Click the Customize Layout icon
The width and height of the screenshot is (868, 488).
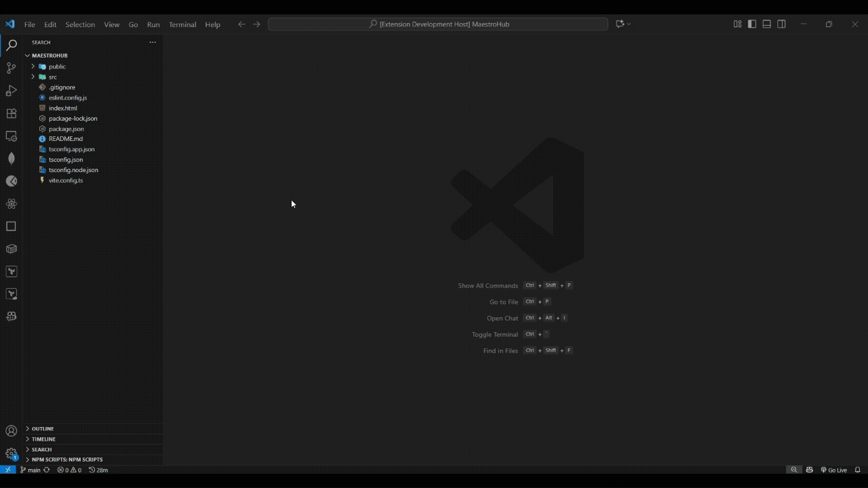737,24
